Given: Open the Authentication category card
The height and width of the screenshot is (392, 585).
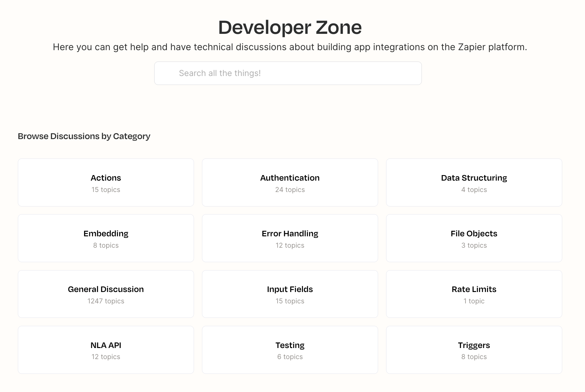Looking at the screenshot, I should point(290,182).
